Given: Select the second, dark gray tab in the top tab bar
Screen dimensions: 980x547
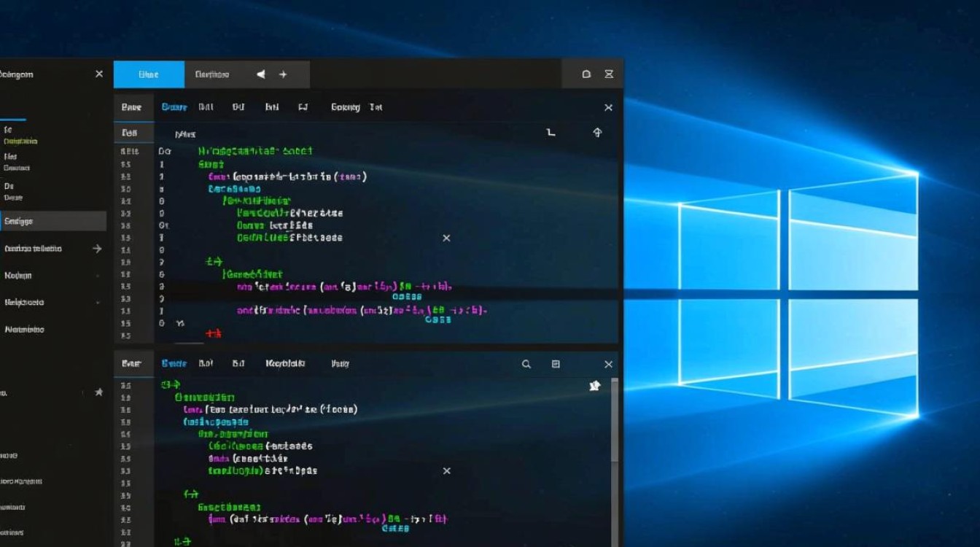Looking at the screenshot, I should [x=212, y=74].
